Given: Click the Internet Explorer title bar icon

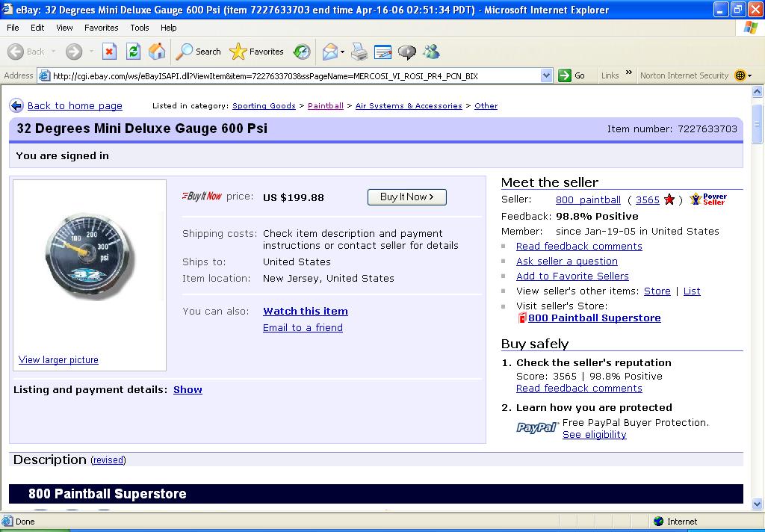Looking at the screenshot, I should click(7, 9).
